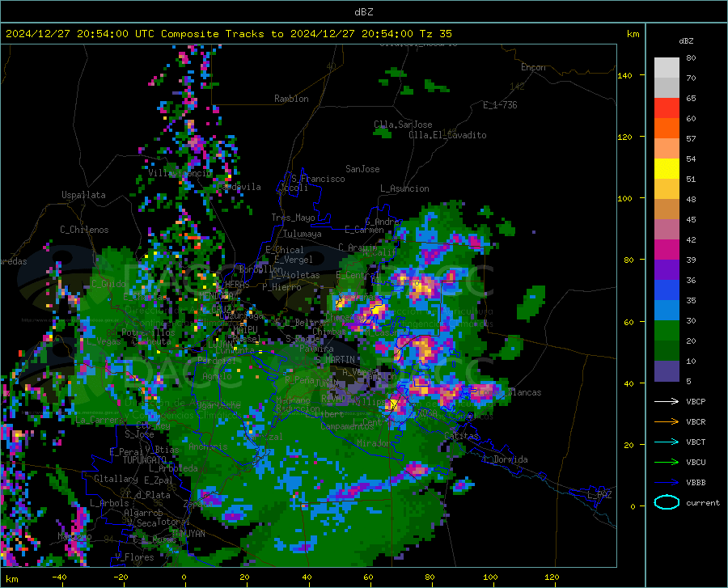This screenshot has width=728, height=588.
Task: Click the Villavicencio map label
Action: (x=180, y=173)
